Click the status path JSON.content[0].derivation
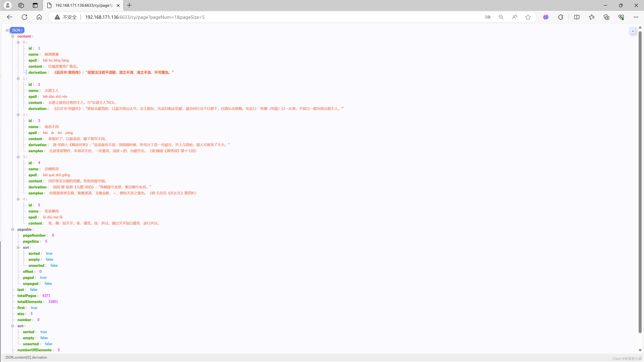The image size is (644, 362). click(26, 357)
